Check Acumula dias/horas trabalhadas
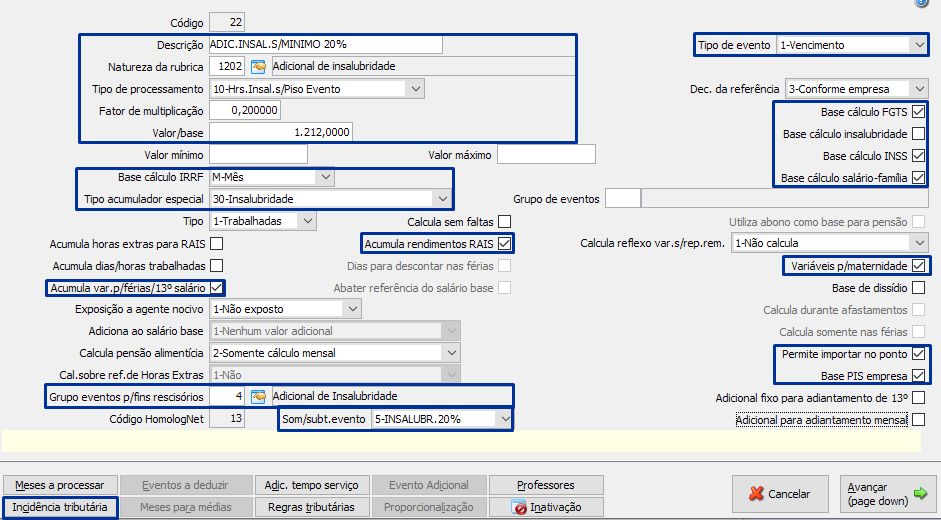The height and width of the screenshot is (520, 941). coord(216,265)
